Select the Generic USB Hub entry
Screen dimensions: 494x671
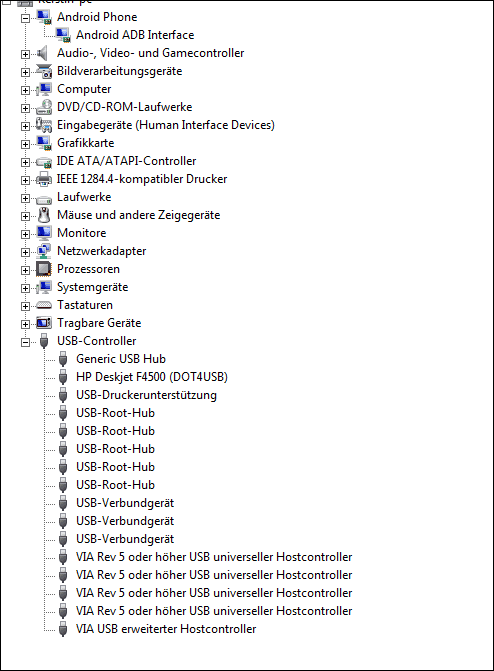coord(121,359)
